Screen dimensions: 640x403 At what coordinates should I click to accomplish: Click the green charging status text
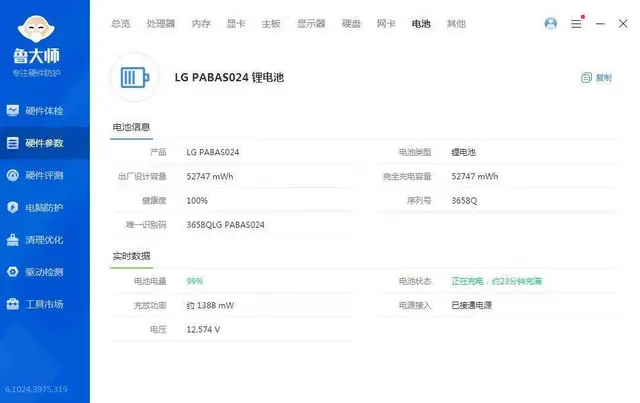tap(496, 281)
